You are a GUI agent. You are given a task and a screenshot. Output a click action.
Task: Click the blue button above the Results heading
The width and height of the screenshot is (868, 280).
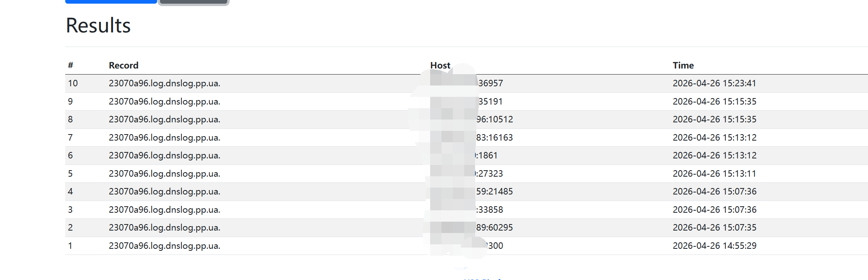click(x=111, y=2)
